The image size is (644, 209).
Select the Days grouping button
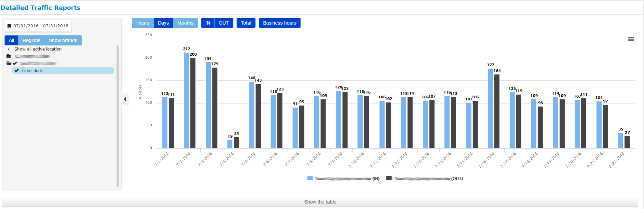[163, 23]
